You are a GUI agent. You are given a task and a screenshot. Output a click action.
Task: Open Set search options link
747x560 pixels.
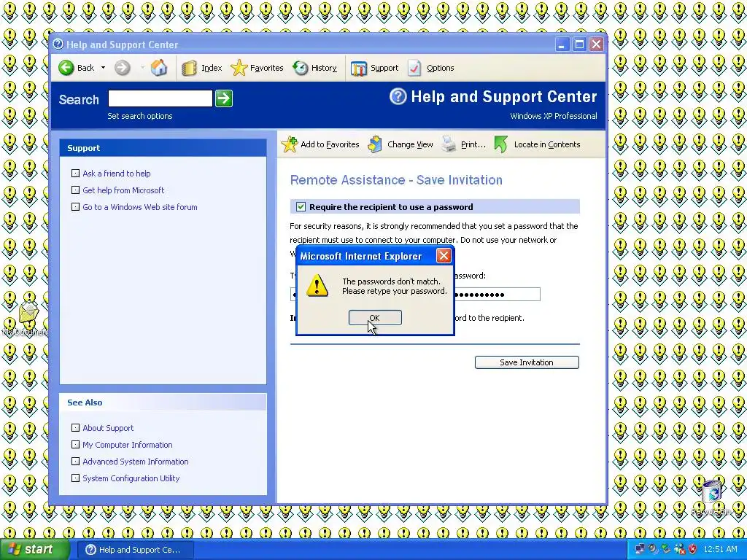[140, 116]
